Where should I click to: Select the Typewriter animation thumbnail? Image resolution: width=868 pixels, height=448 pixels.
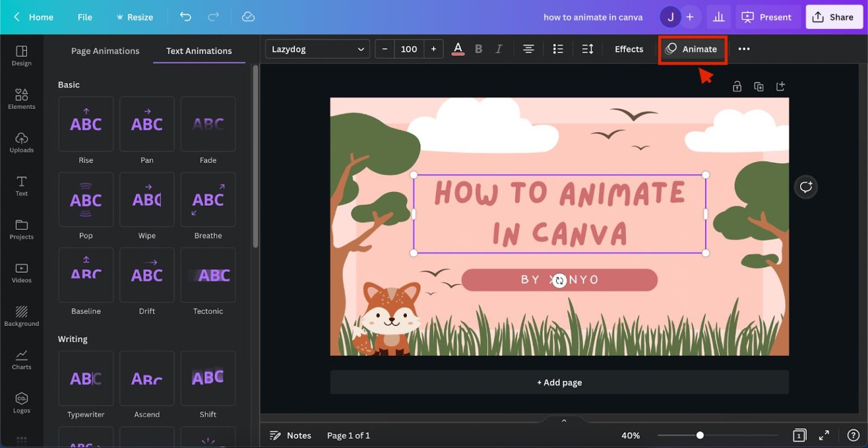coord(85,379)
